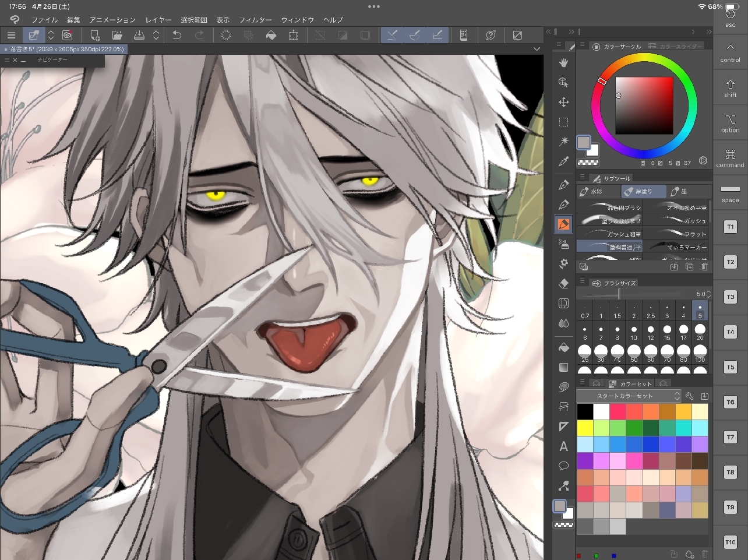Select the Text tool (A icon)

click(x=563, y=446)
